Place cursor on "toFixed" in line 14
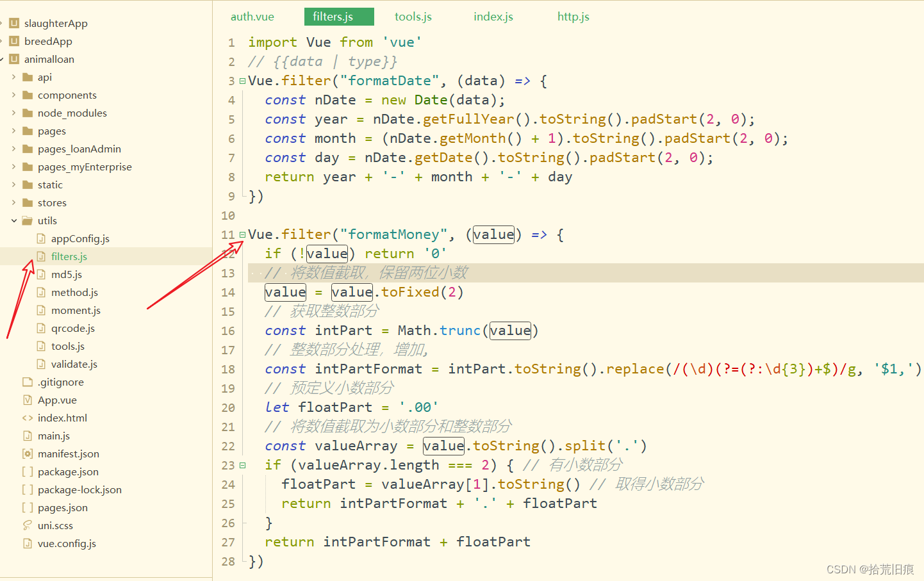Viewport: 924px width, 581px height. coord(410,292)
